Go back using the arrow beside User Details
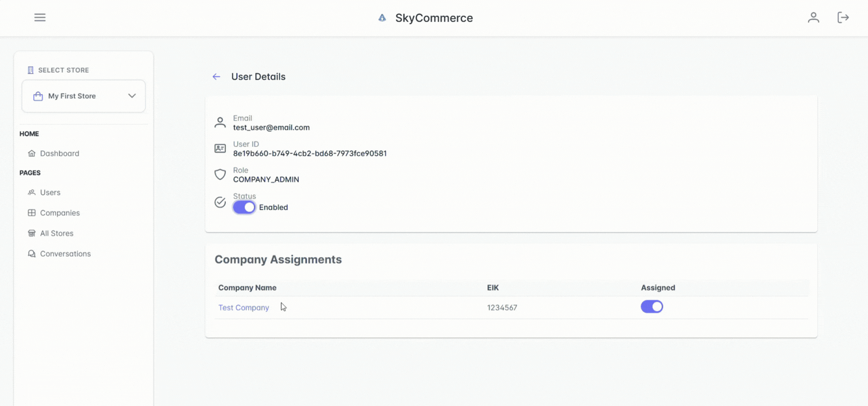Screen dimensions: 868x406 pos(216,77)
